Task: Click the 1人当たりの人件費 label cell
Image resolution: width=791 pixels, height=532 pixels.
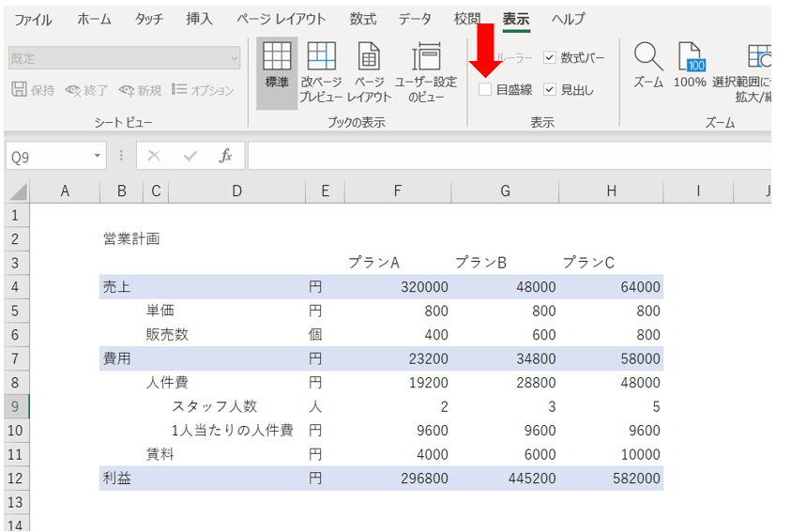Action: [232, 430]
